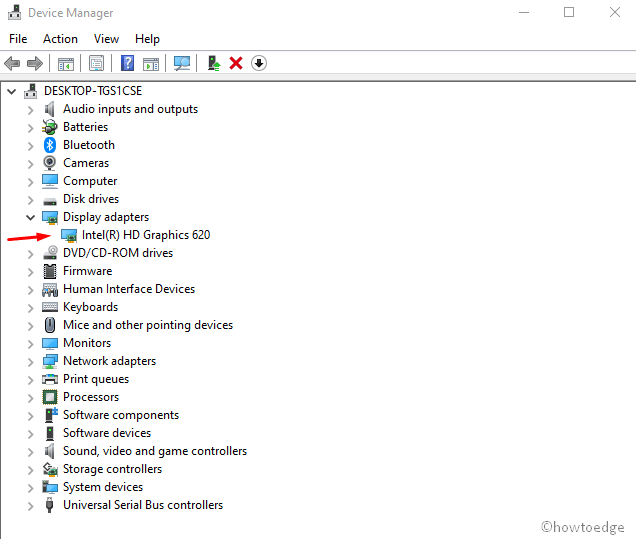Expand the Bluetooth chevron
Image resolution: width=636 pixels, height=539 pixels.
(x=30, y=146)
